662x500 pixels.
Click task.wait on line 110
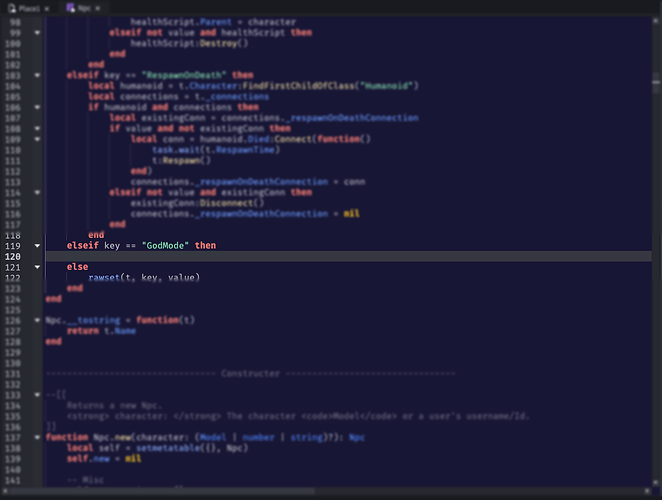point(176,149)
